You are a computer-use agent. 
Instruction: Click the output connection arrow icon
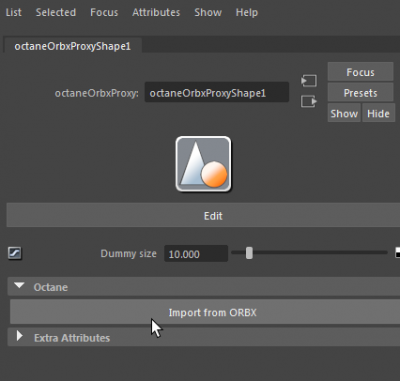(x=309, y=101)
